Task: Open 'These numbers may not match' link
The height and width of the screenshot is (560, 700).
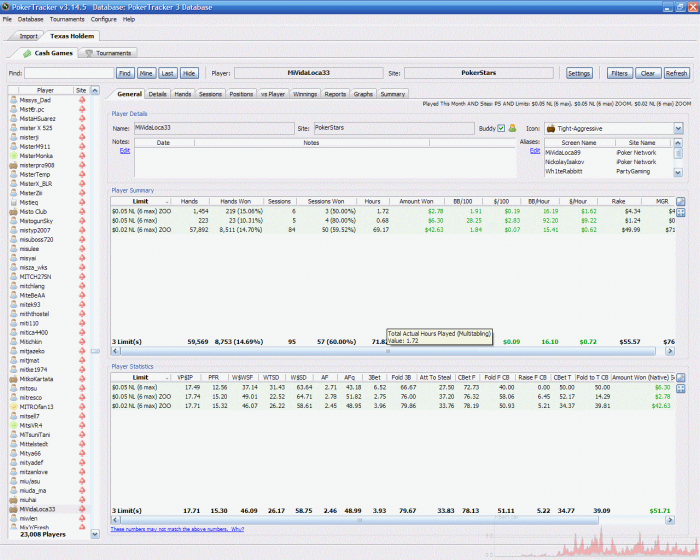Action: point(177,529)
